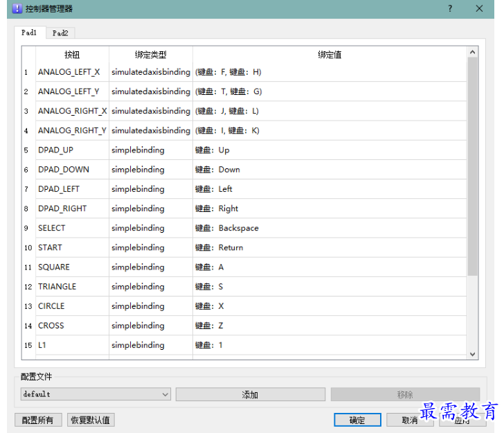Select the DPAD_RIGHT cell
This screenshot has height=433, width=504.
(x=72, y=209)
